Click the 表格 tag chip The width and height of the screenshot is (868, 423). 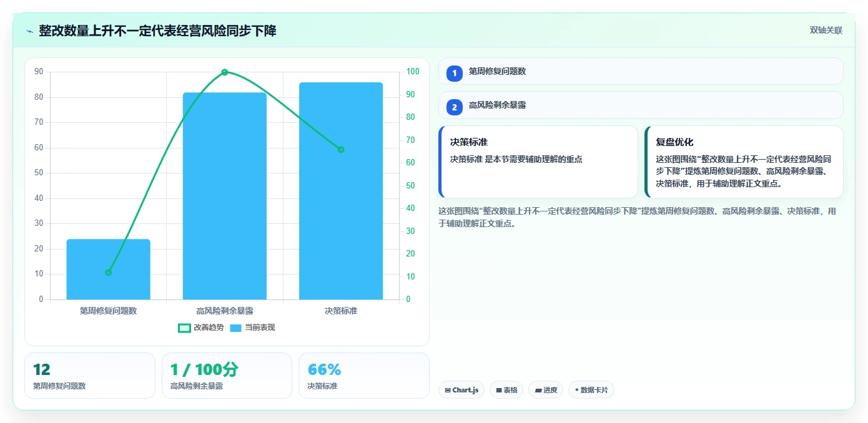(x=506, y=390)
